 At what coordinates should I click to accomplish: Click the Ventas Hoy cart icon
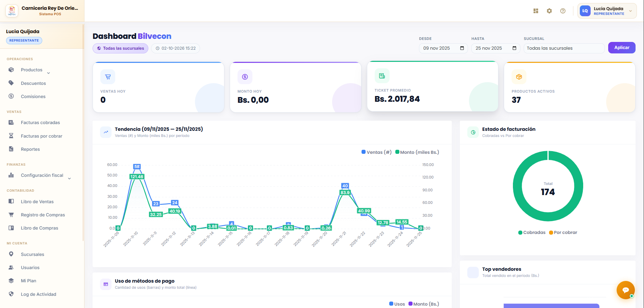click(x=108, y=77)
